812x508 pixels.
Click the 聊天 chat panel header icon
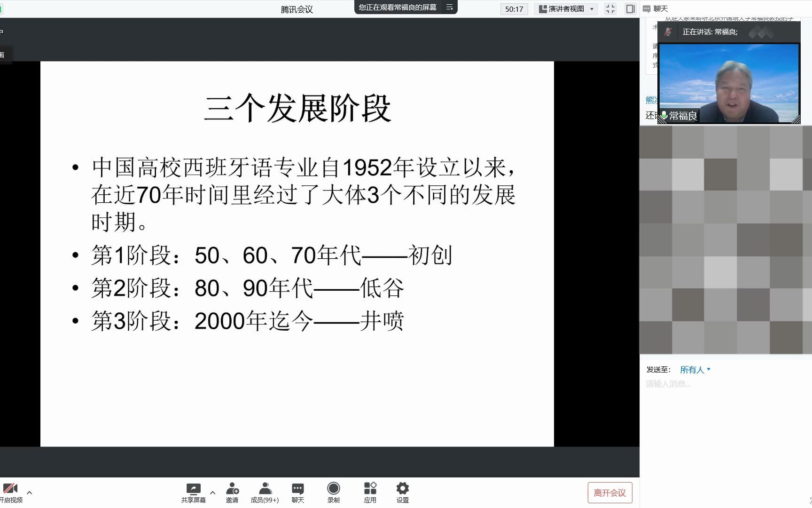click(x=647, y=9)
